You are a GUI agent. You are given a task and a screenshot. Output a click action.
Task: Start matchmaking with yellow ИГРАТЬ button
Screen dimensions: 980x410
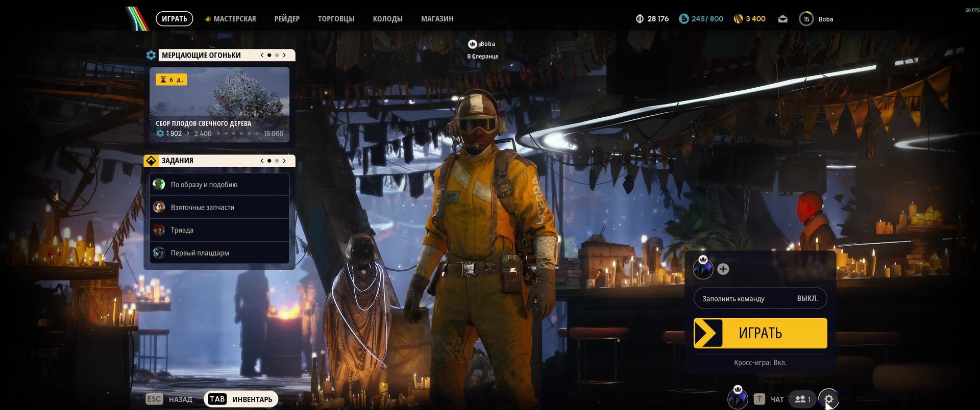[760, 333]
